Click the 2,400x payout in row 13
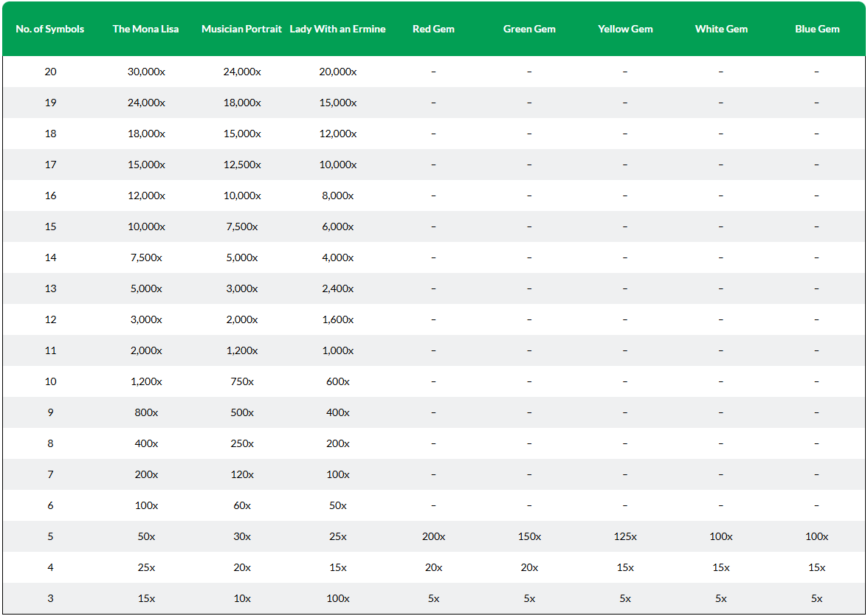This screenshot has width=868, height=616. (x=338, y=289)
